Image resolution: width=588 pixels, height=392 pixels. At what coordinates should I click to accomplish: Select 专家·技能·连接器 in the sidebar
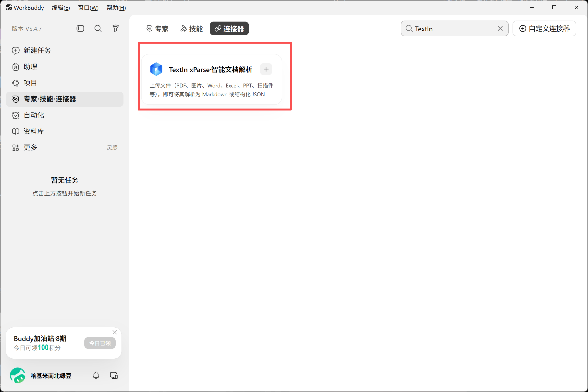[64, 99]
